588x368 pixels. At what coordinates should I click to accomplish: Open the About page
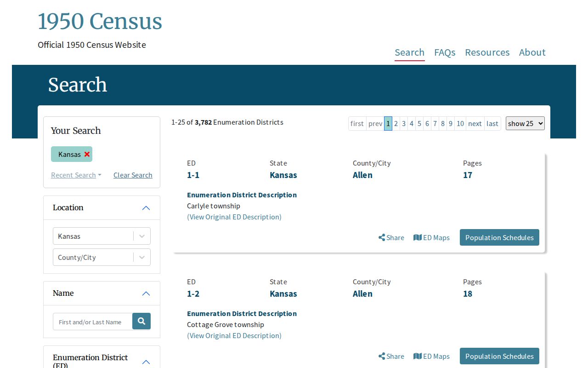click(x=532, y=52)
